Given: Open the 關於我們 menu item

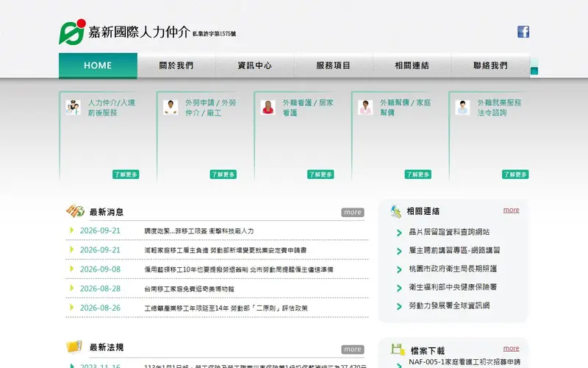Looking at the screenshot, I should [176, 66].
